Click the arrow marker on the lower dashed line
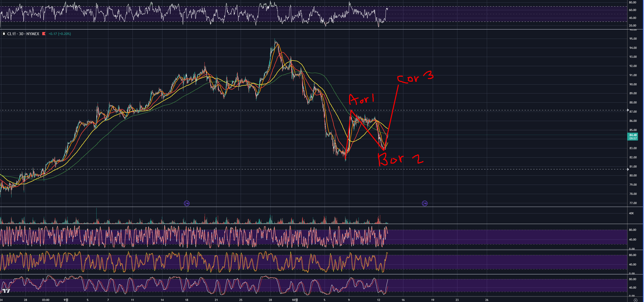The height and width of the screenshot is (302, 644). (628, 169)
